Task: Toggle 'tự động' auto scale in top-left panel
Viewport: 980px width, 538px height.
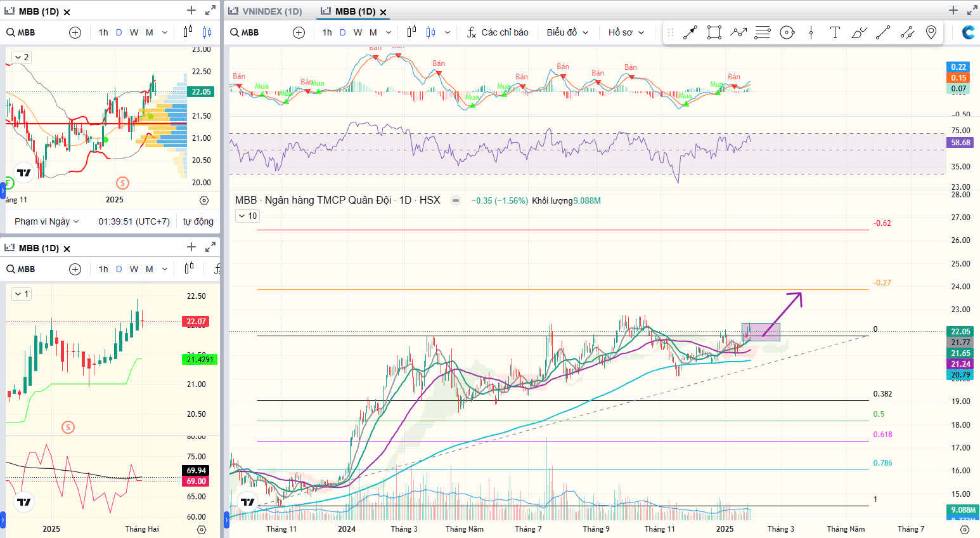Action: click(198, 221)
